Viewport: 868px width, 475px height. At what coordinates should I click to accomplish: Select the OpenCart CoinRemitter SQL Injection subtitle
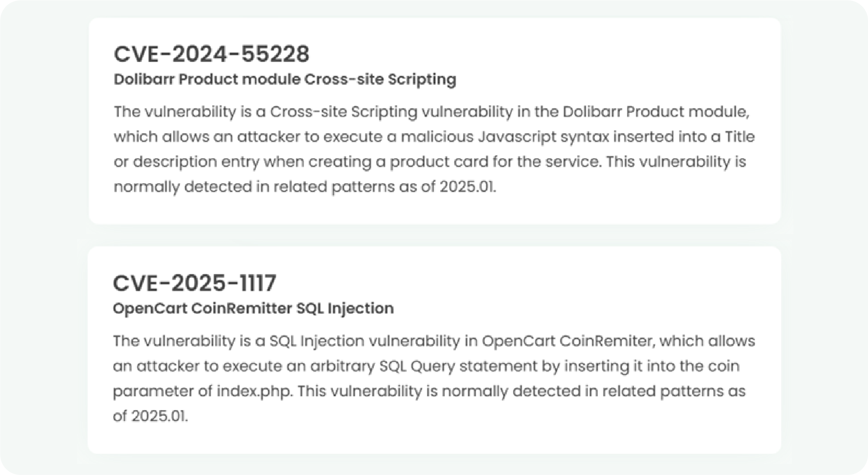[254, 308]
